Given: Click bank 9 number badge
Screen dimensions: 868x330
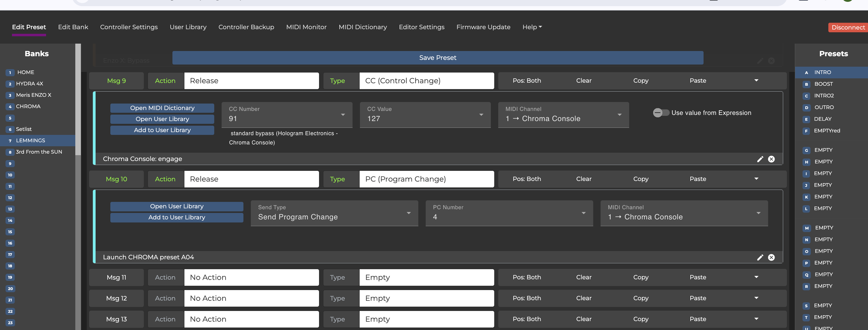Looking at the screenshot, I should tap(10, 164).
